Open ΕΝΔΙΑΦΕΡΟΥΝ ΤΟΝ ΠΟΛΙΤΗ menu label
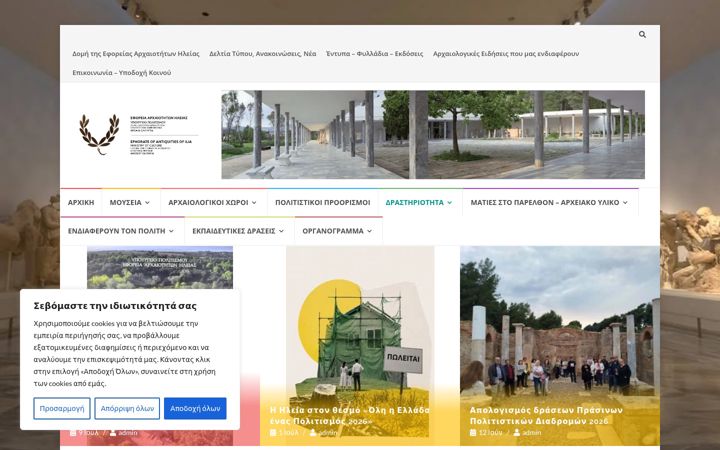Screen dimensions: 720x450 pyautogui.click(x=117, y=231)
